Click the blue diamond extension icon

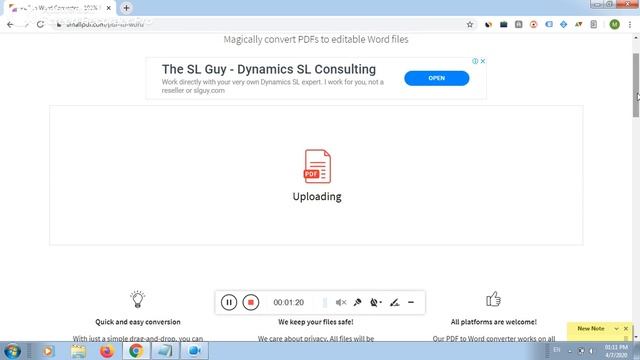tap(564, 24)
